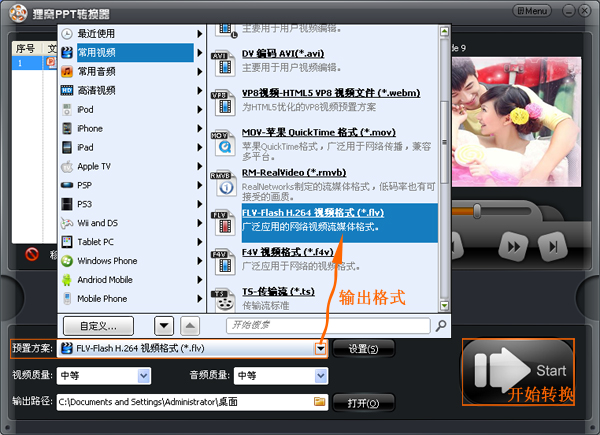600x435 pixels.
Task: Click the Apple TV icon
Action: point(67,166)
